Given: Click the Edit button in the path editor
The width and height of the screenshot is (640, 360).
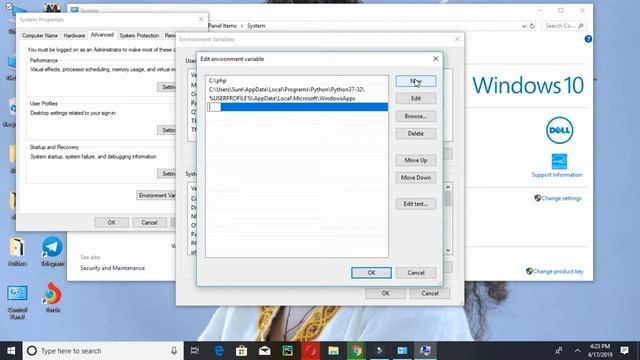Looking at the screenshot, I should tap(416, 98).
